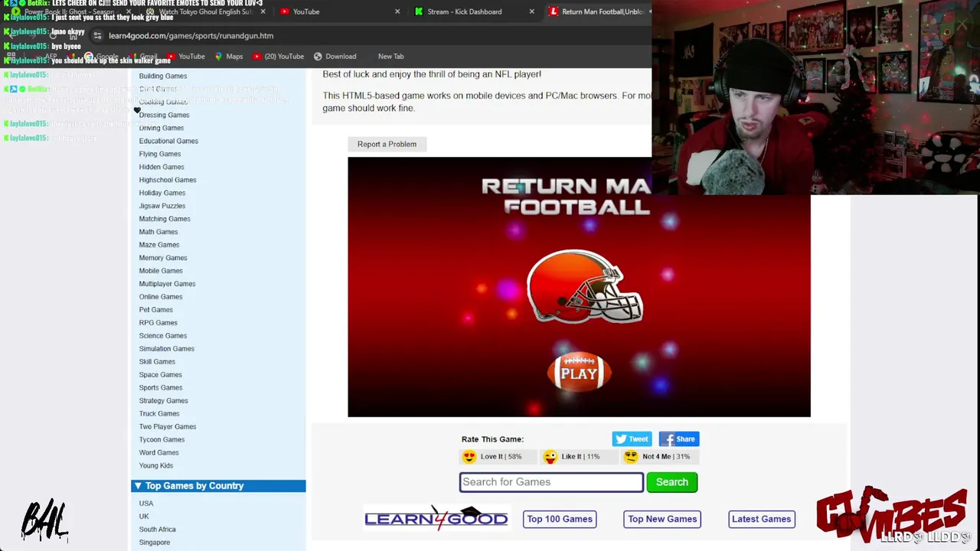This screenshot has height=551, width=980.
Task: Open Maze Games category
Action: coord(159,245)
